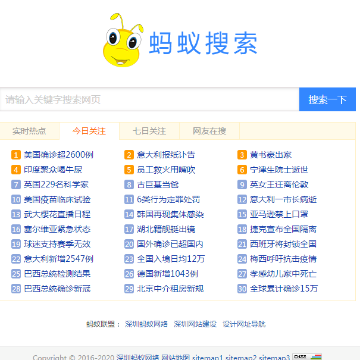Open rank 19 topic 球迷支持赛季无效
Image resolution: width=360 pixels, height=360 pixels.
pos(57,244)
